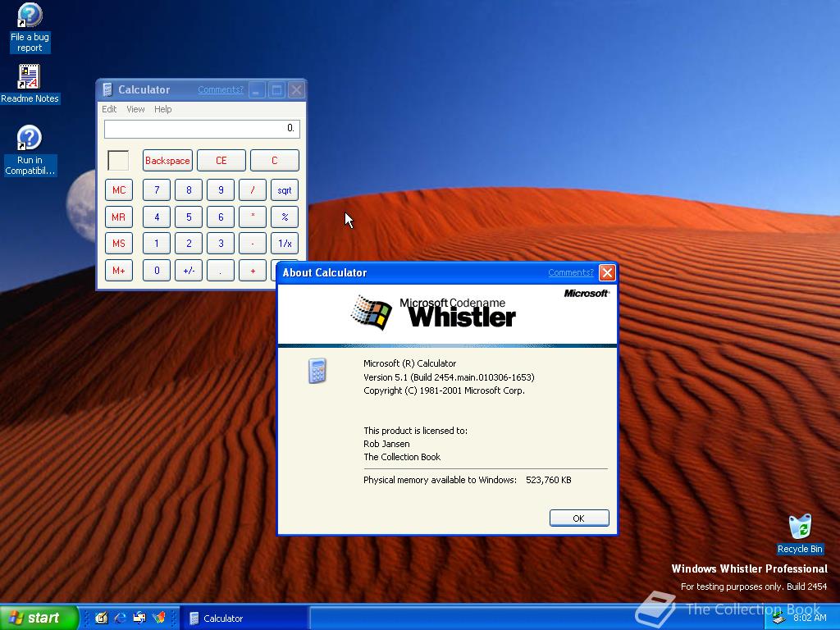
Task: Click the memory indicator box in Calculator
Action: pos(118,161)
